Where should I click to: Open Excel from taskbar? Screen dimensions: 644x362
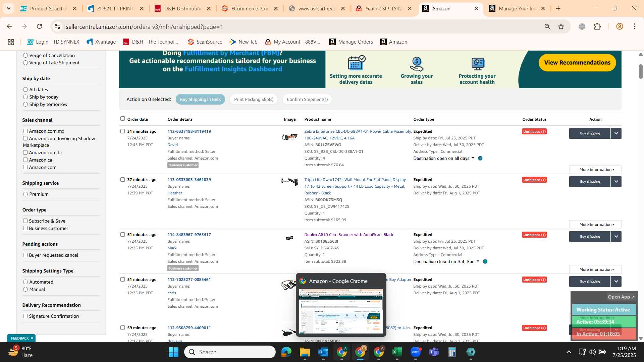pos(397,352)
